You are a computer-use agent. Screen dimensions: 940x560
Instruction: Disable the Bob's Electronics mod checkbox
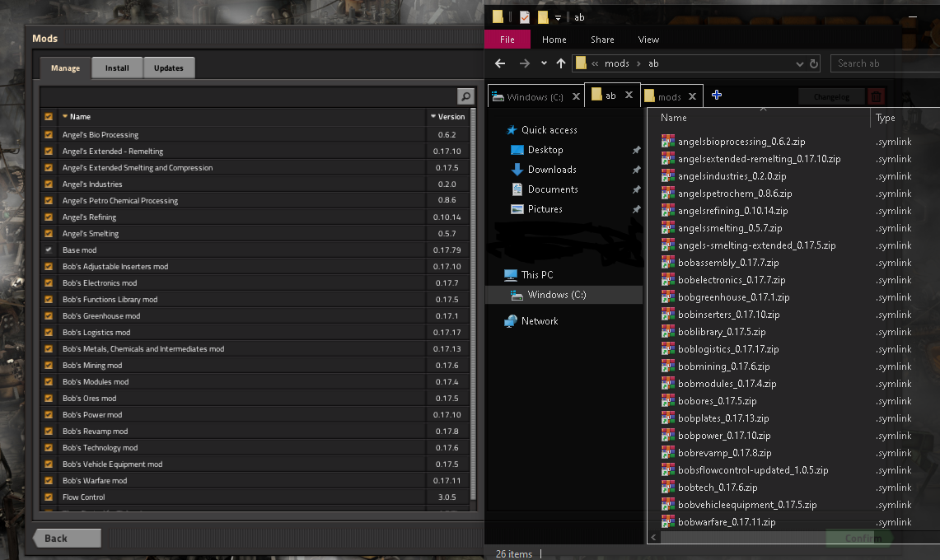pyautogui.click(x=49, y=283)
